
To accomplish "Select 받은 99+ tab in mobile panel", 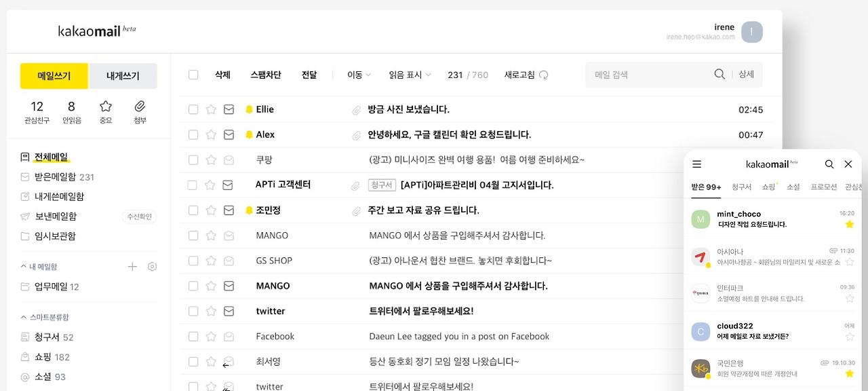I will pos(706,187).
